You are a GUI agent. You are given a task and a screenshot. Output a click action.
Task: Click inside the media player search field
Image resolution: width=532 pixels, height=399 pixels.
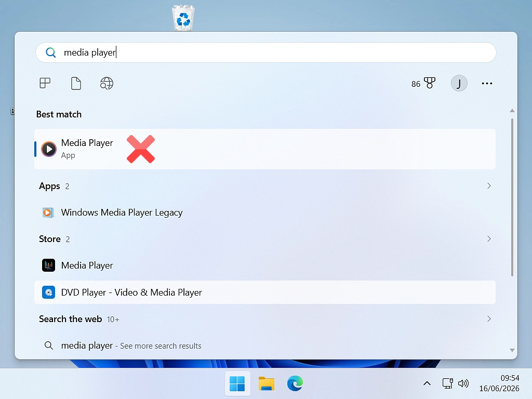(265, 52)
